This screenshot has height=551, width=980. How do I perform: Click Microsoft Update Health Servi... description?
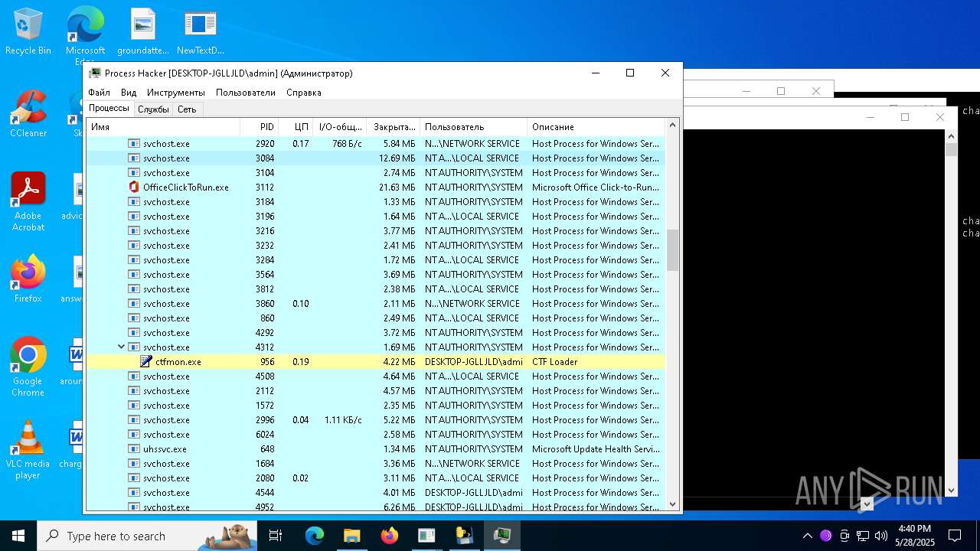(596, 449)
